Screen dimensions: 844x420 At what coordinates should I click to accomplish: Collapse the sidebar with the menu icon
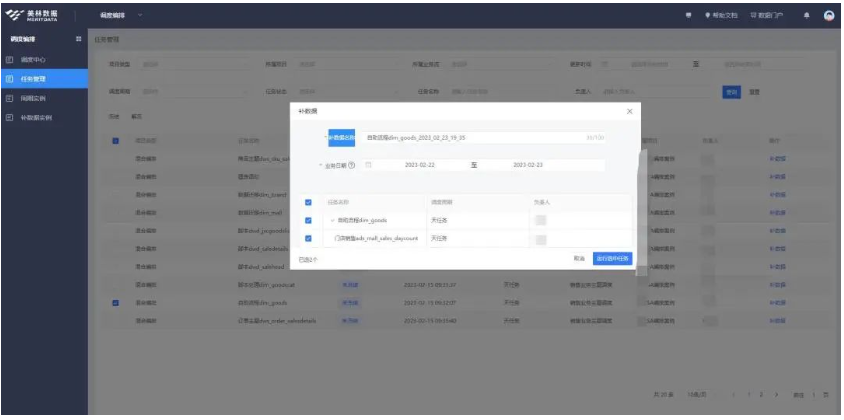coord(79,39)
